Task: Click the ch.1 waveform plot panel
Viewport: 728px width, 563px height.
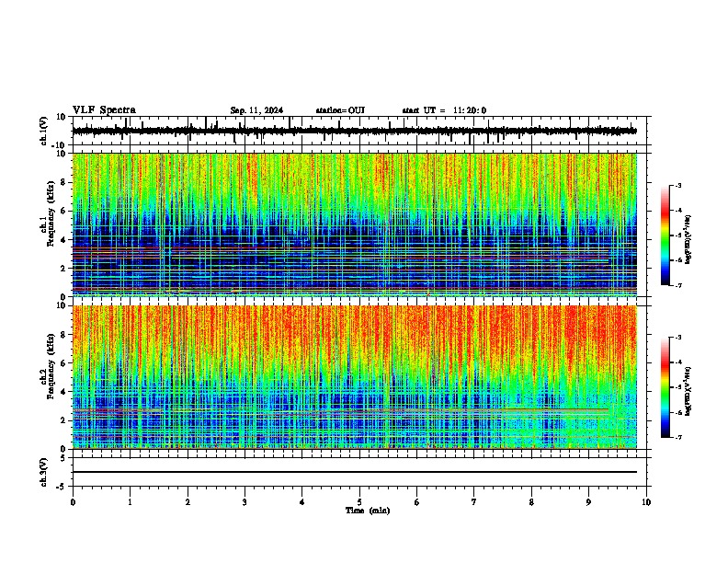Action: coord(359,131)
